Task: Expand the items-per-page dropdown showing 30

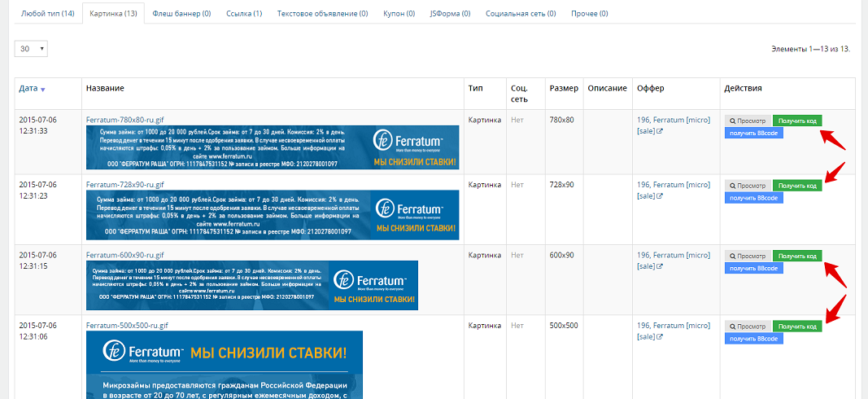Action: (31, 49)
